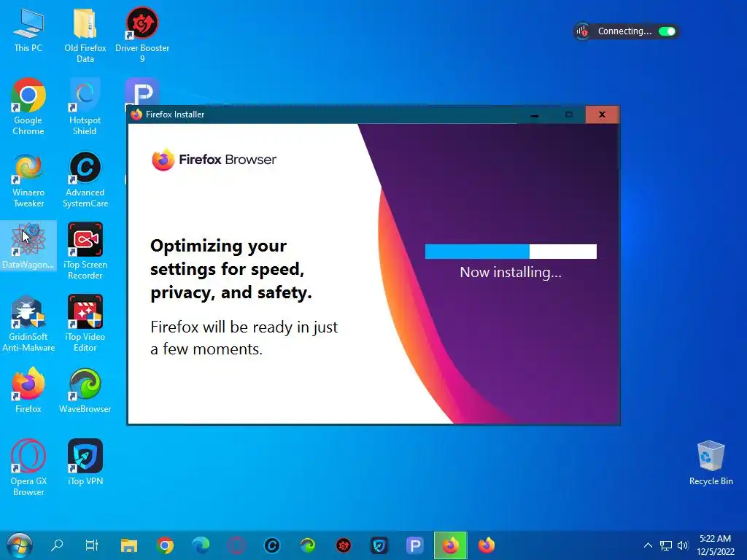Open the network tray icon

pyautogui.click(x=665, y=545)
